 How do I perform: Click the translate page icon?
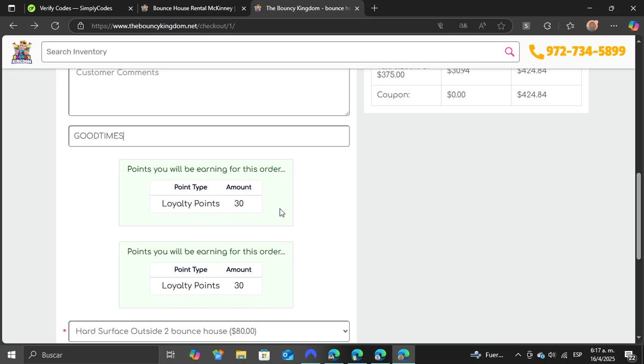[x=463, y=26]
